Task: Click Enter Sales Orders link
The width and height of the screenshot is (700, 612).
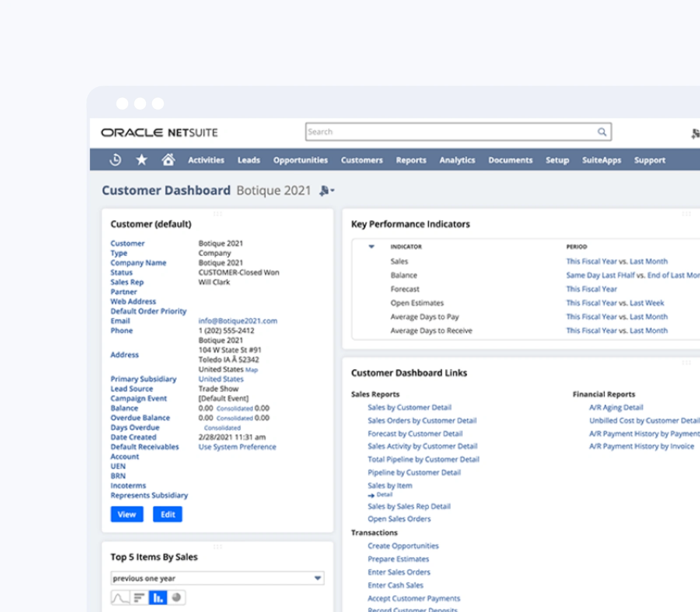Action: (399, 572)
